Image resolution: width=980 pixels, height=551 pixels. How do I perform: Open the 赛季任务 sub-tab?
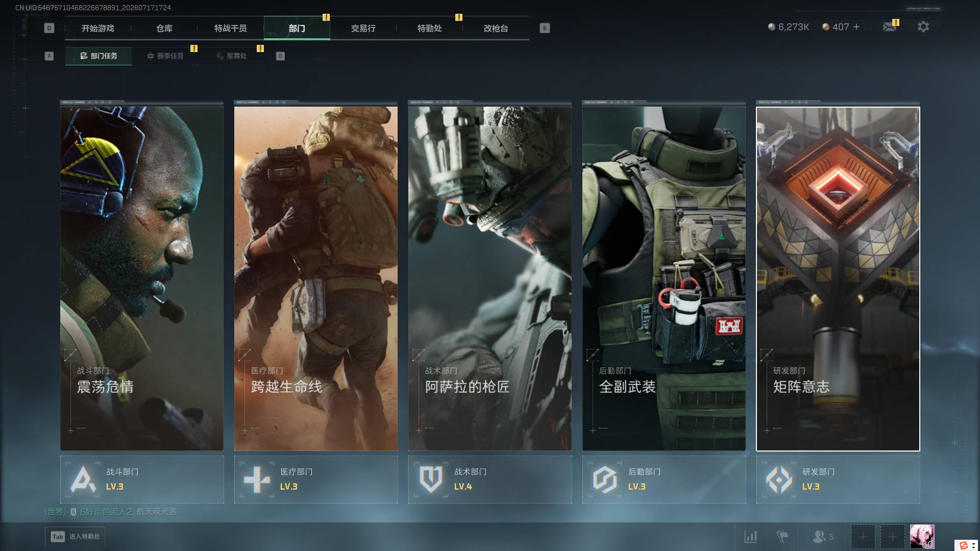coord(165,56)
